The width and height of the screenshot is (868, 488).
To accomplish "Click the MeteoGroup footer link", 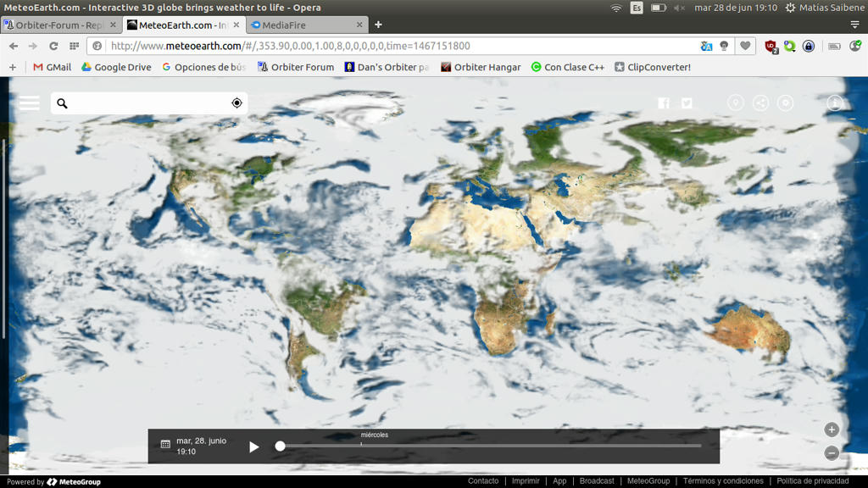I will [x=648, y=481].
